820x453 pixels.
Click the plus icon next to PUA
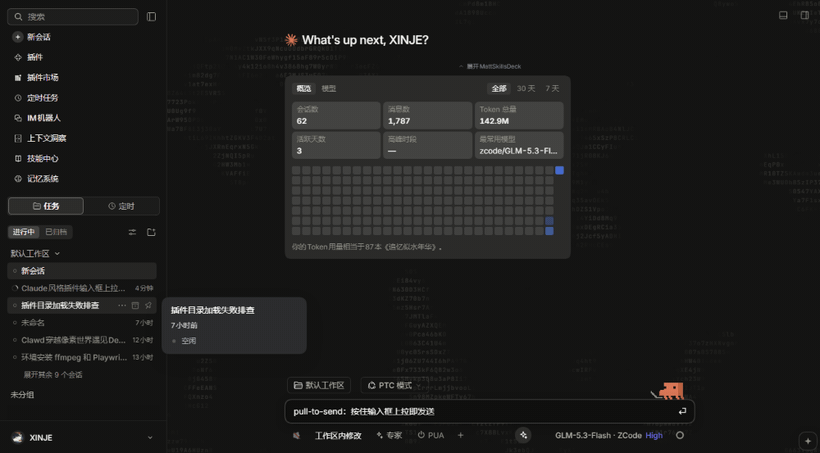click(461, 435)
